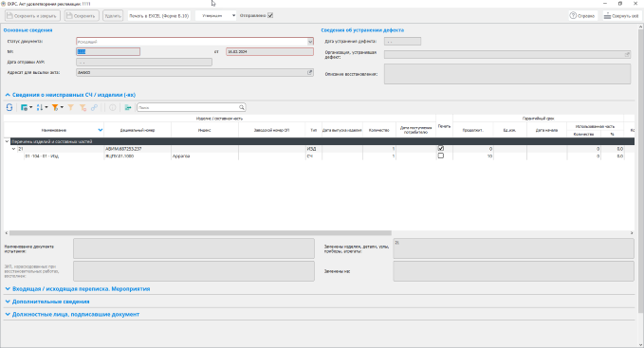Viewport: 644px width, 348px height.
Task: Click the 'Свернуть всё' collapse-all button
Action: click(620, 15)
